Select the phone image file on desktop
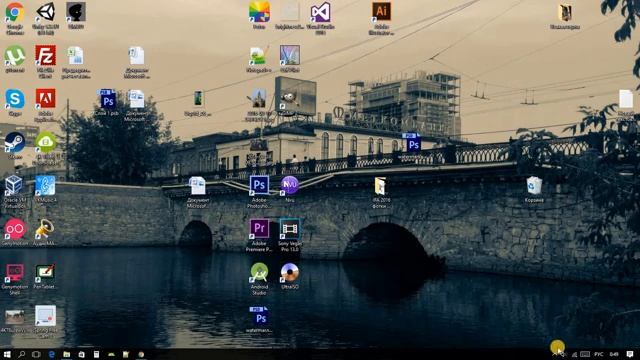Viewport: 640px width, 360px height. pyautogui.click(x=198, y=98)
